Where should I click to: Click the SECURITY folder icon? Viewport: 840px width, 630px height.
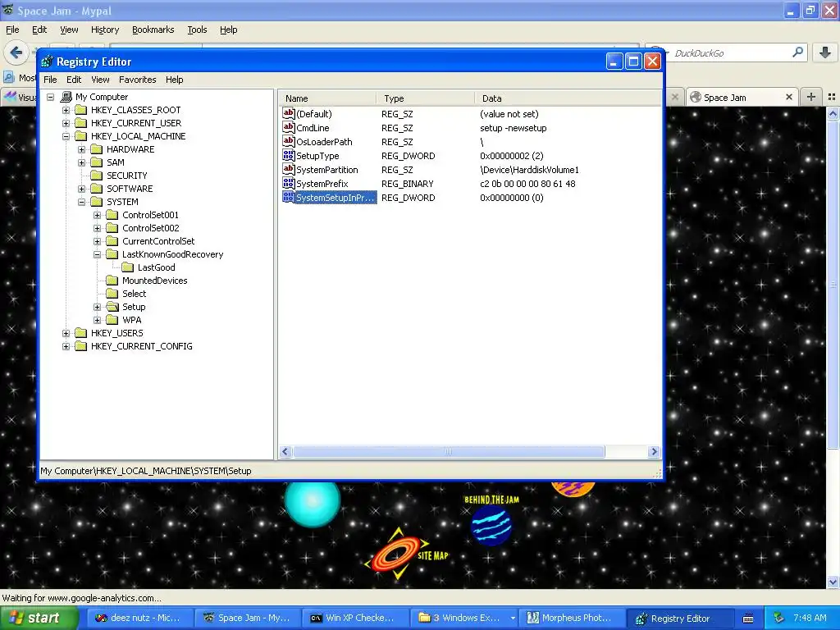tap(97, 176)
